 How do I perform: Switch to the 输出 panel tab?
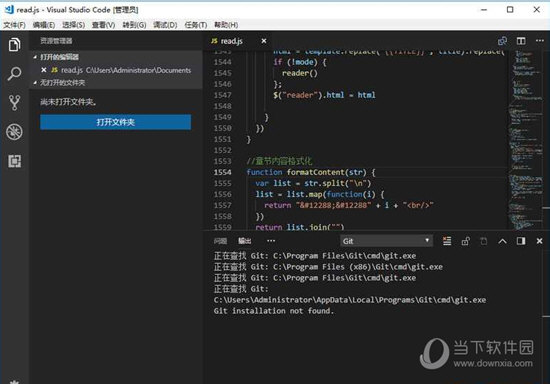(244, 241)
